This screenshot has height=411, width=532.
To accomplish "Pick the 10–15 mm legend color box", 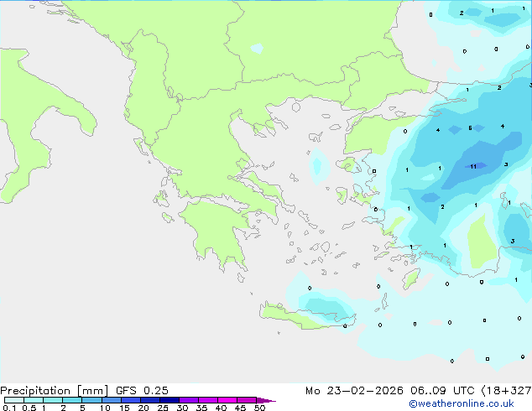I will click(x=111, y=400).
